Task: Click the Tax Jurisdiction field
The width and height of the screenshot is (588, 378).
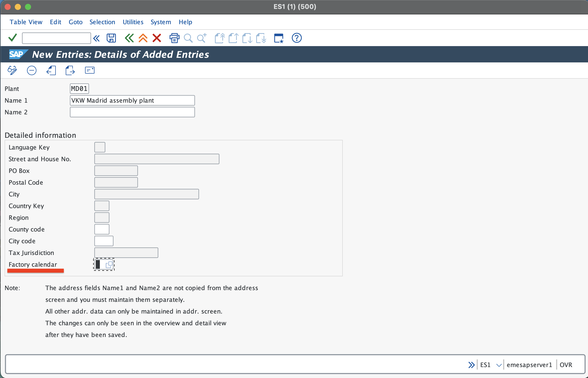Action: 126,253
